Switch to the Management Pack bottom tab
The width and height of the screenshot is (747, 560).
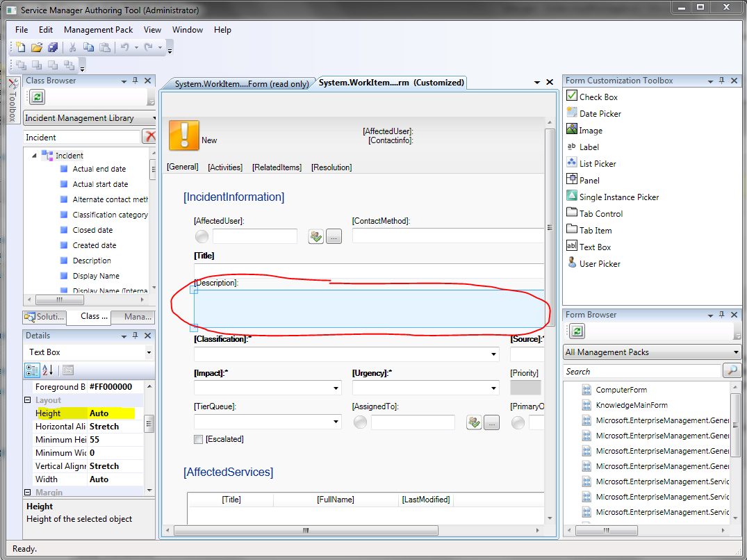click(133, 317)
